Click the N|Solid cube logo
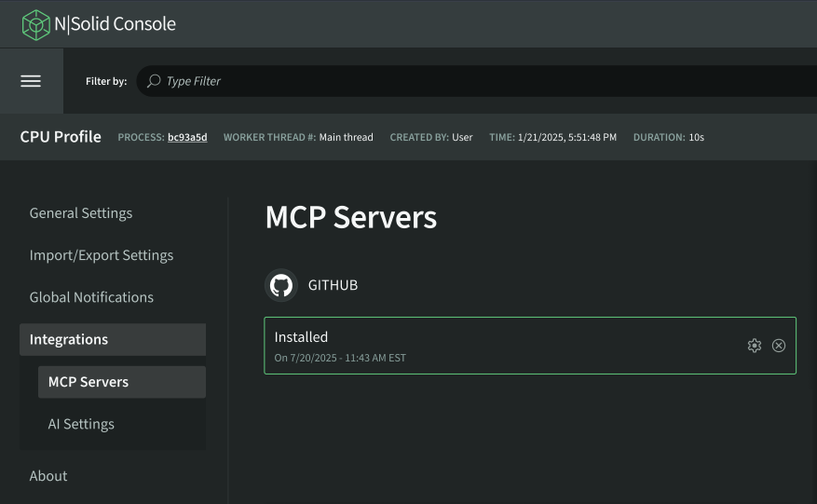This screenshot has height=504, width=817. click(x=35, y=24)
